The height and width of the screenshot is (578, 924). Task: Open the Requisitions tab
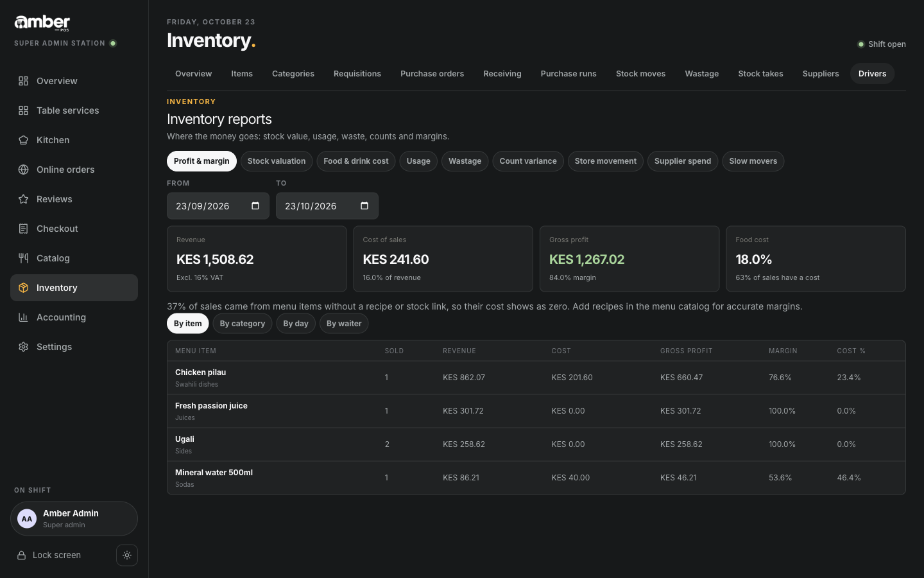click(357, 74)
